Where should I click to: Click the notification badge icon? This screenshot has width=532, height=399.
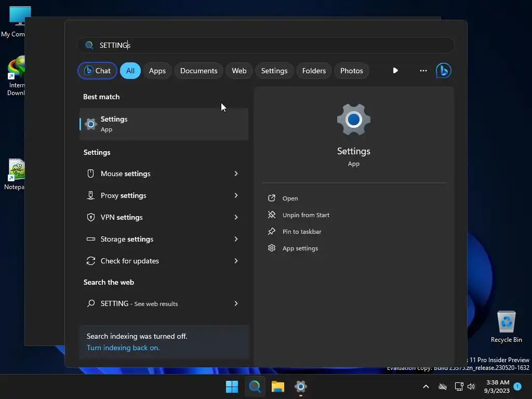click(517, 387)
